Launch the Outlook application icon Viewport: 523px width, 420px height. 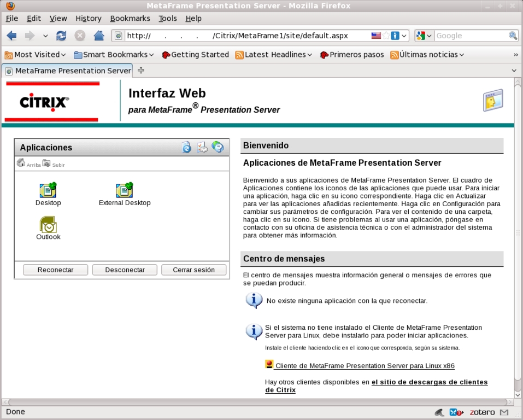[48, 225]
